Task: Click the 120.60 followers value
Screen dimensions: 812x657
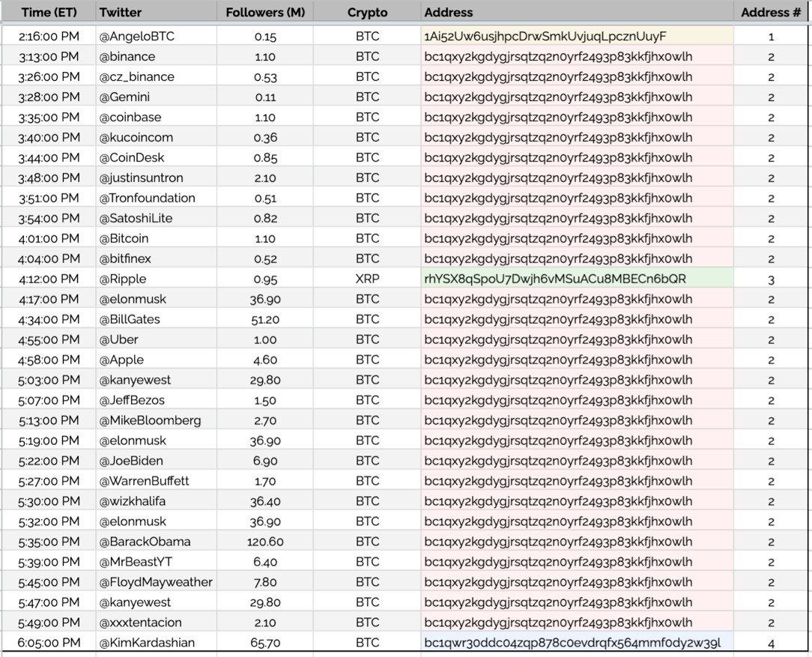Action: click(x=265, y=541)
